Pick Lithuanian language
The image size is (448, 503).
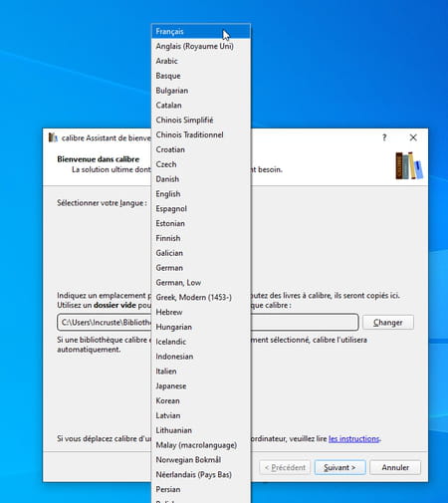tap(201, 430)
